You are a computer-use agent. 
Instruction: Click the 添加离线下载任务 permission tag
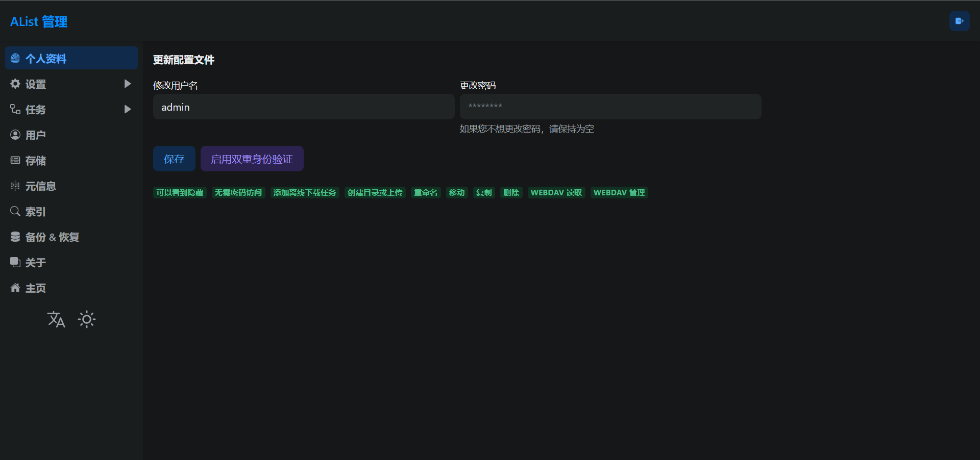tap(305, 192)
